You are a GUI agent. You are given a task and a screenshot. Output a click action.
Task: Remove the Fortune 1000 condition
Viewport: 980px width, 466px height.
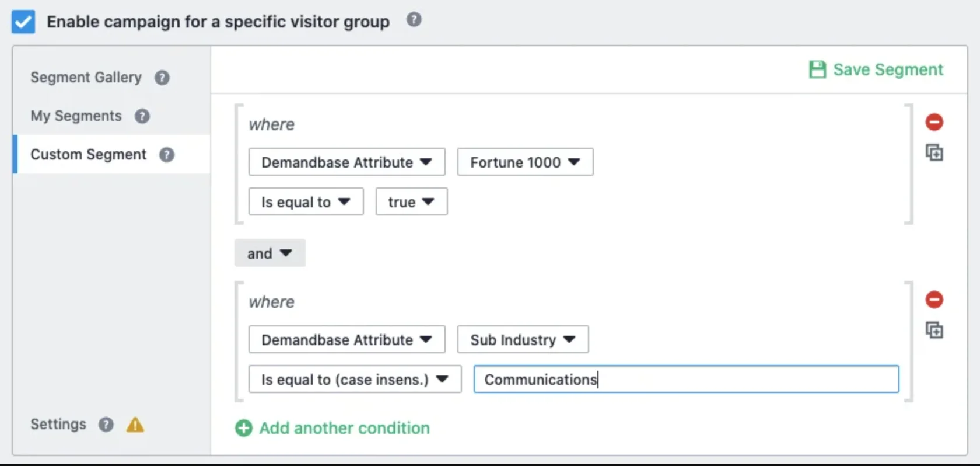[934, 122]
